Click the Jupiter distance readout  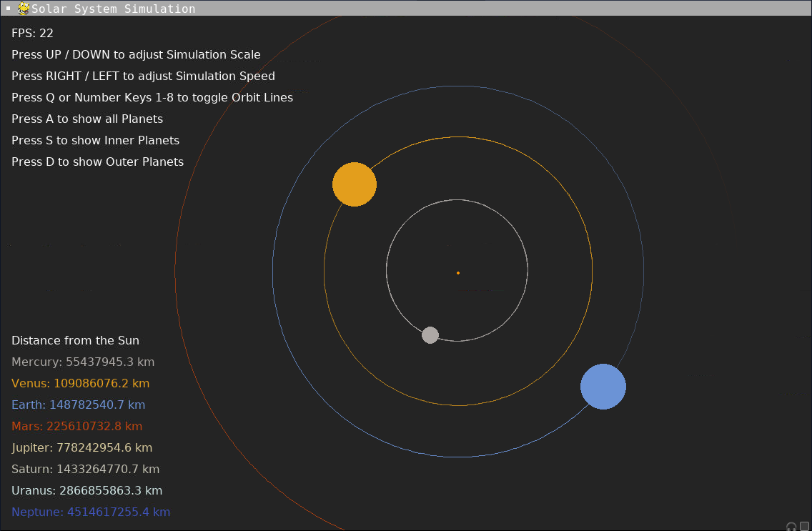81,447
